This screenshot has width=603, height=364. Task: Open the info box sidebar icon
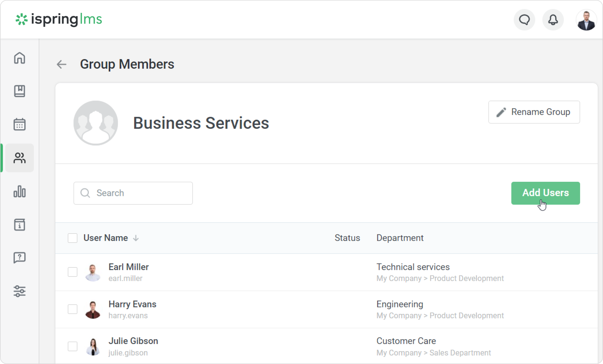click(x=20, y=224)
